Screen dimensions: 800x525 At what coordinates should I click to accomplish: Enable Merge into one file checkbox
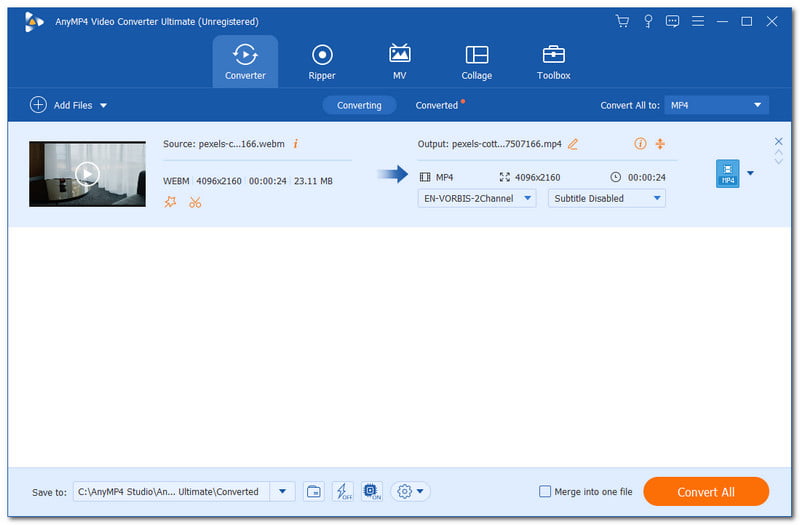click(545, 491)
